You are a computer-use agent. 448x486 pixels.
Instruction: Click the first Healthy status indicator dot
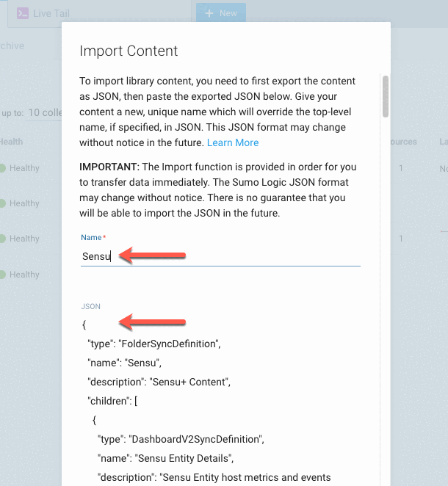pos(2,168)
